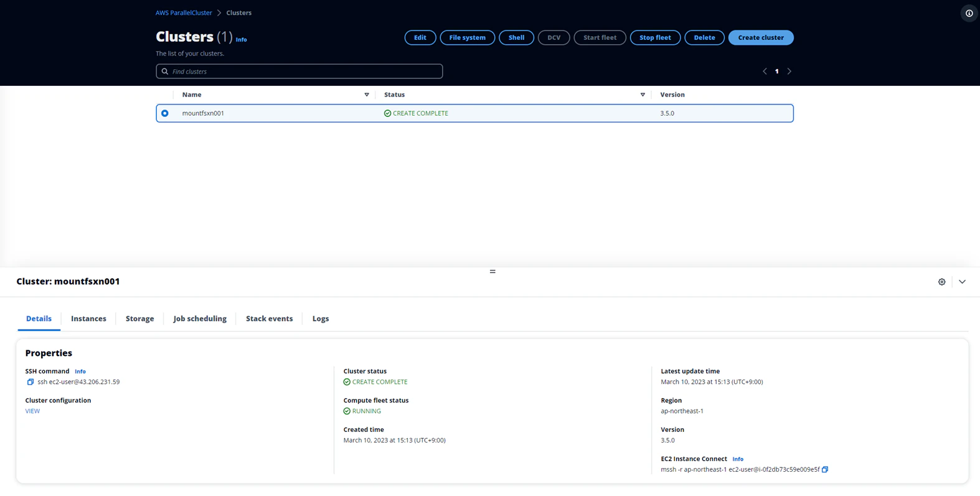Click the Start fleet button
980x496 pixels.
(x=600, y=37)
